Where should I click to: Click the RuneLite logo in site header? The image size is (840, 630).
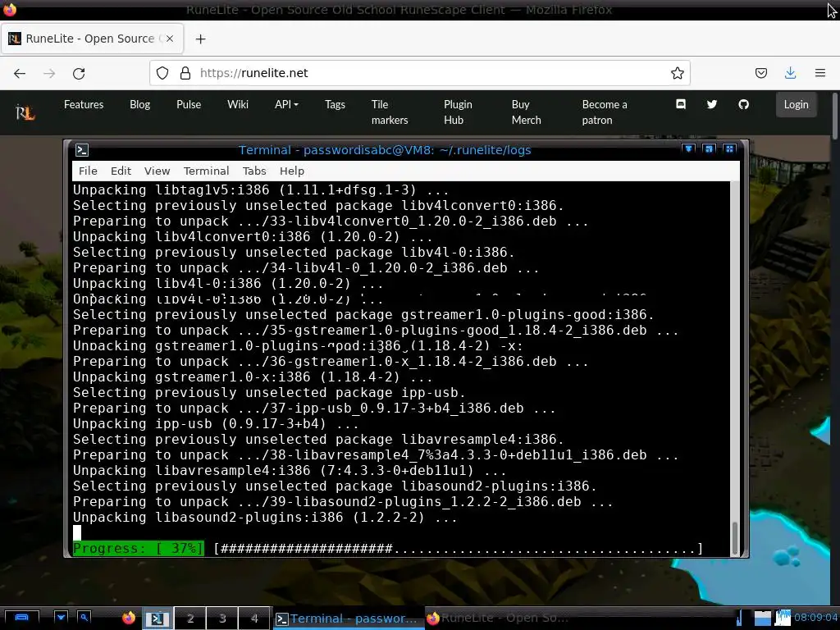(25, 112)
